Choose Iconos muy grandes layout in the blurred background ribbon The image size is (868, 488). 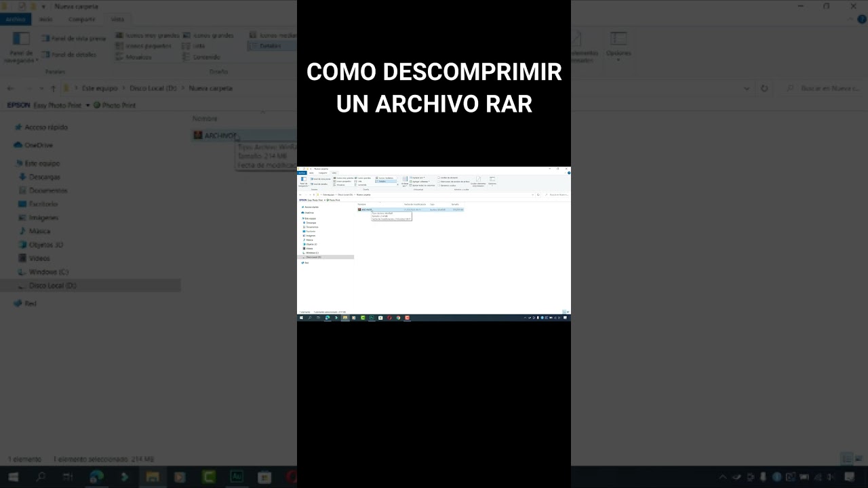pos(146,35)
